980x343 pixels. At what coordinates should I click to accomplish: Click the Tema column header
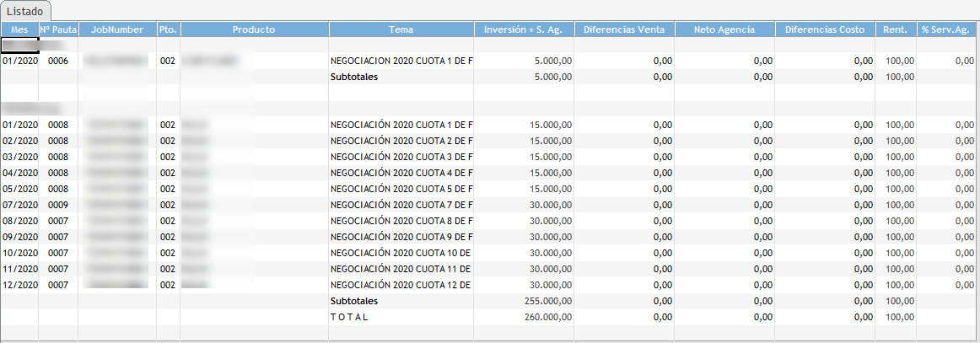pyautogui.click(x=401, y=29)
